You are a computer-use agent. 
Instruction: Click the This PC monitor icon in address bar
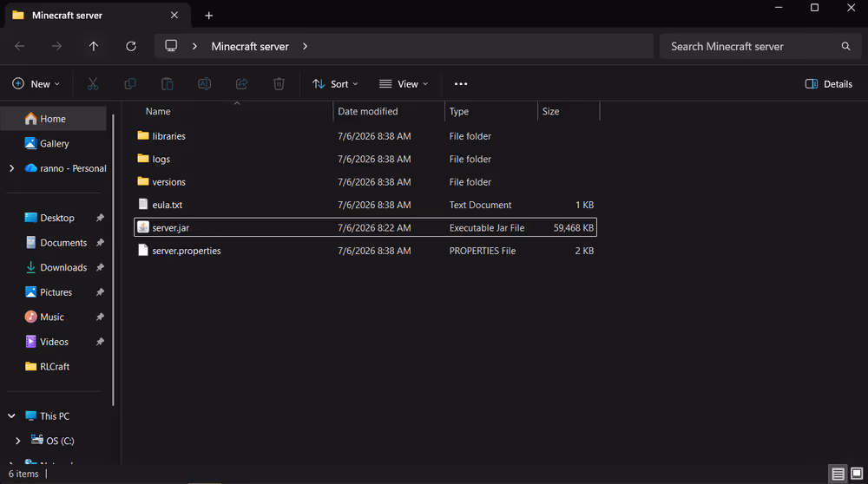tap(171, 46)
